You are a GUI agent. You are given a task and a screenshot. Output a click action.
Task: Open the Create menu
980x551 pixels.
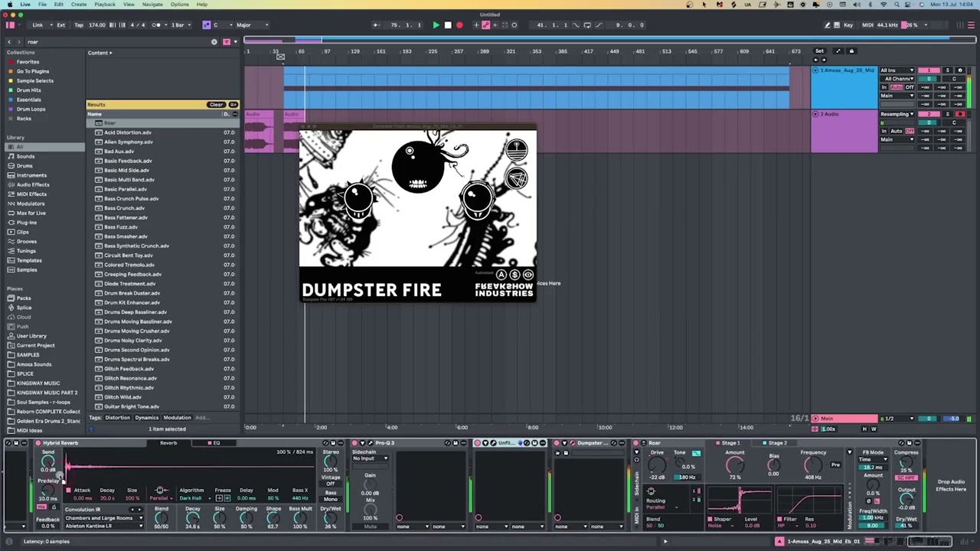79,5
